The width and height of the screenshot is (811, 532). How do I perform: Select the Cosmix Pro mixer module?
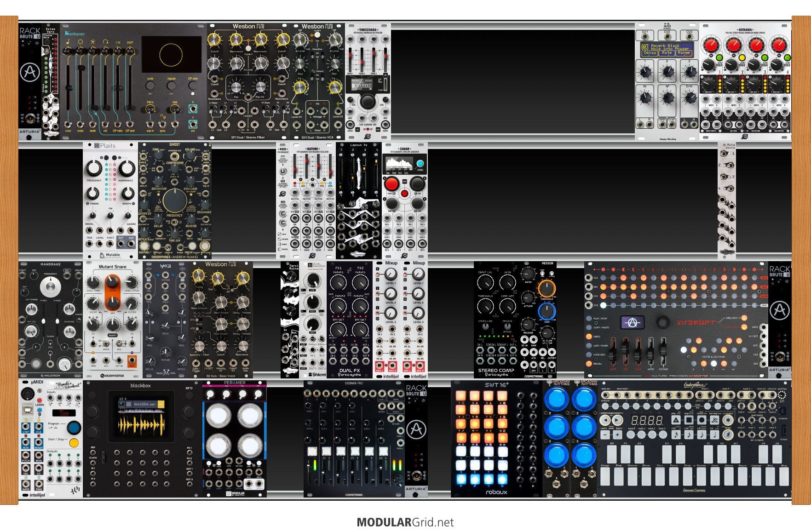coord(354,439)
